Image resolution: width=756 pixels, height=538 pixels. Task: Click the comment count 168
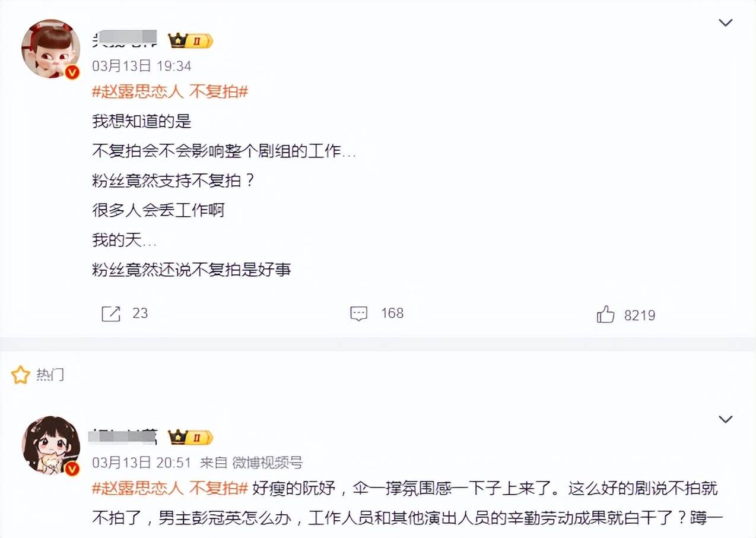point(392,314)
